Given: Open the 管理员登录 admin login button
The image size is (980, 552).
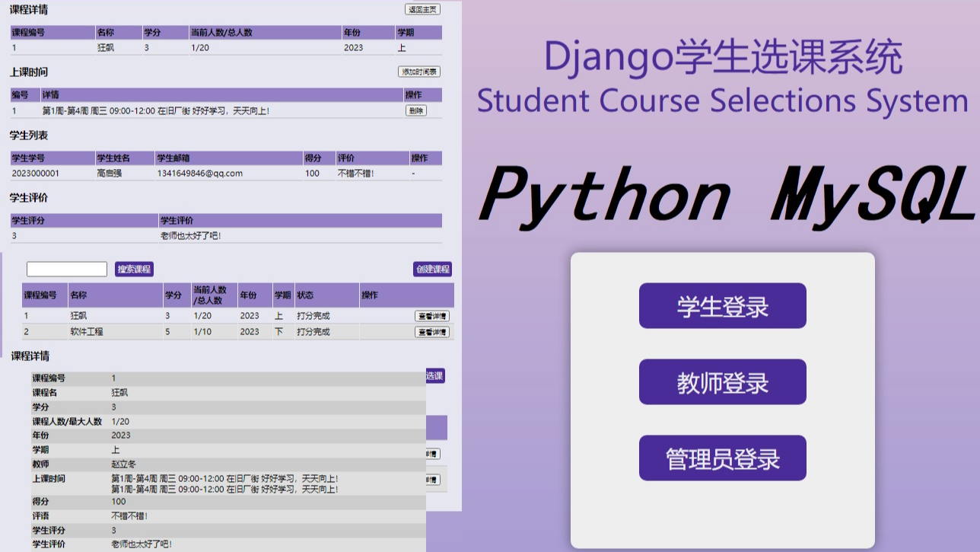Looking at the screenshot, I should point(722,458).
